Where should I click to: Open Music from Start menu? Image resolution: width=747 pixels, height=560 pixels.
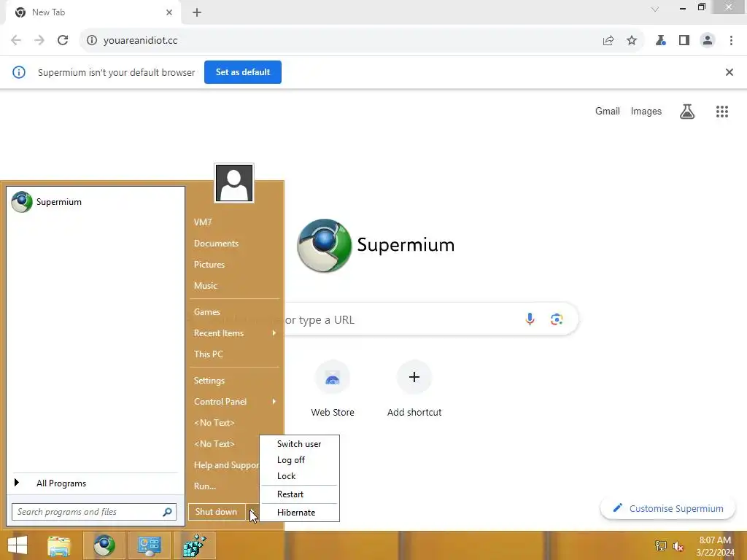point(205,286)
